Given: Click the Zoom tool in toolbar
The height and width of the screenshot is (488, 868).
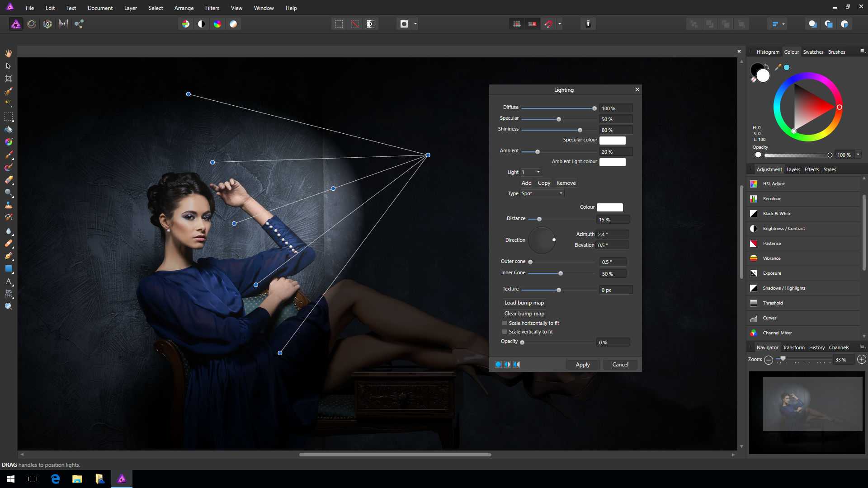Looking at the screenshot, I should tap(8, 305).
